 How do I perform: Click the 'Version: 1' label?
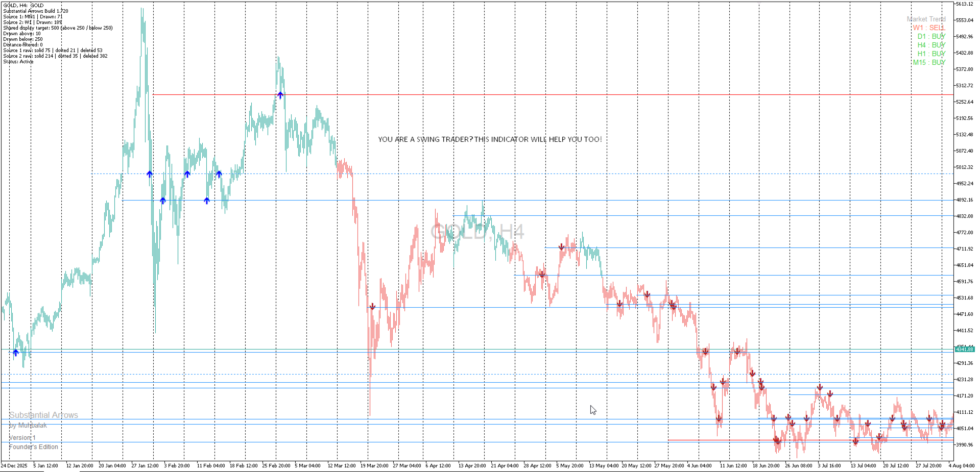point(22,438)
